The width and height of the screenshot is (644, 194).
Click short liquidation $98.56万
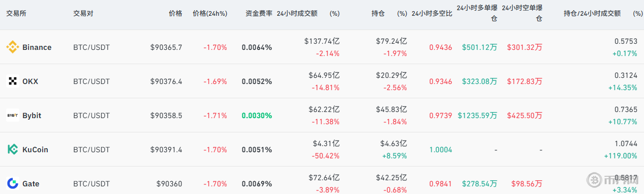pos(527,184)
